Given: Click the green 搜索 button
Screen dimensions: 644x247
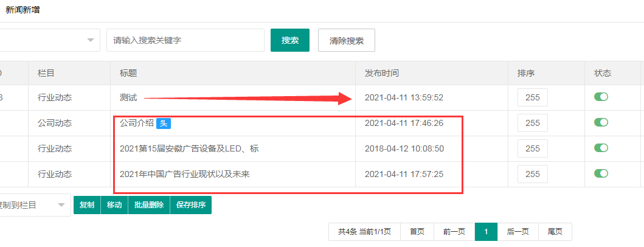Looking at the screenshot, I should (290, 40).
